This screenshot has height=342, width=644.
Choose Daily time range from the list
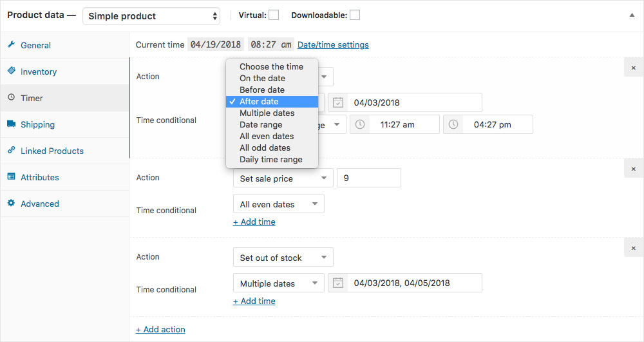[x=270, y=159]
